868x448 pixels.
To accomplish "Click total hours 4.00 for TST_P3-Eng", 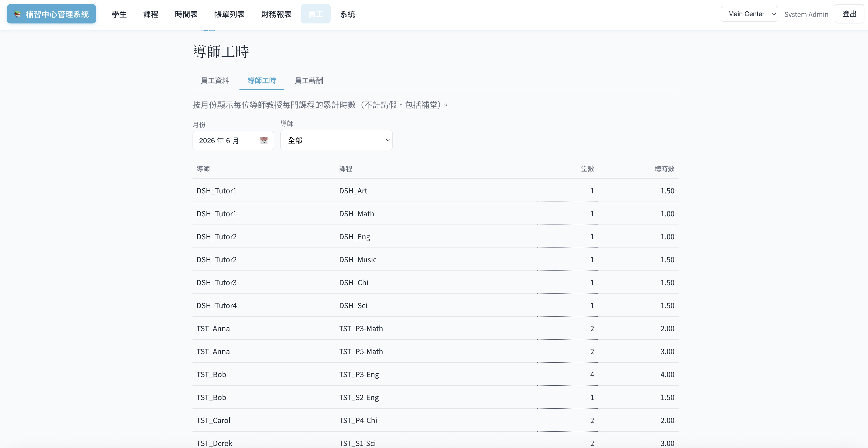I will (x=667, y=374).
